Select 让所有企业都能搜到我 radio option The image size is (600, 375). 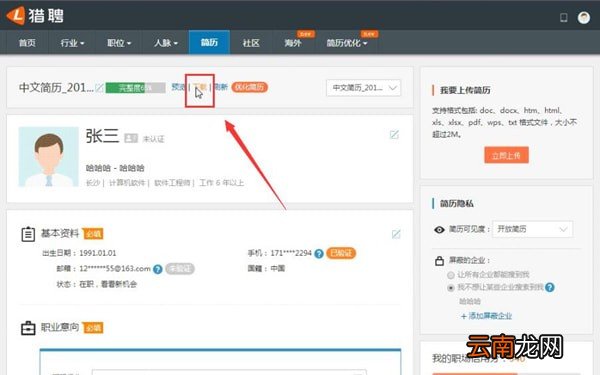pos(451,275)
